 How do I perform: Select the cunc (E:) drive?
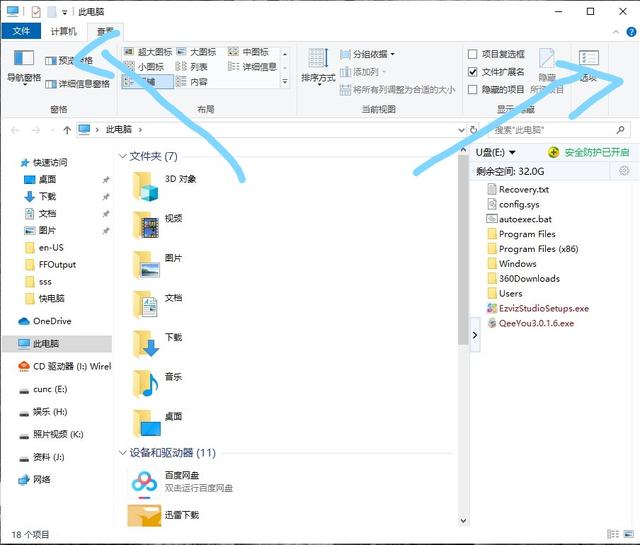[43, 389]
